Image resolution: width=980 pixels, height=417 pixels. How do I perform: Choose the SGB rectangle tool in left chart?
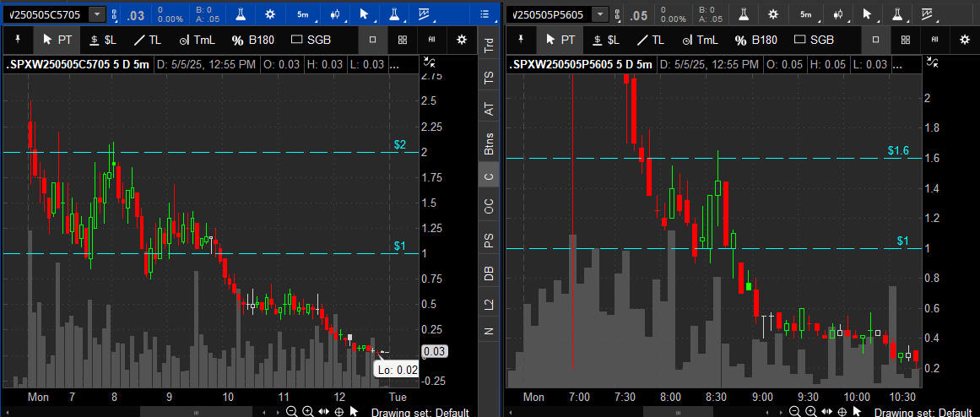point(311,40)
